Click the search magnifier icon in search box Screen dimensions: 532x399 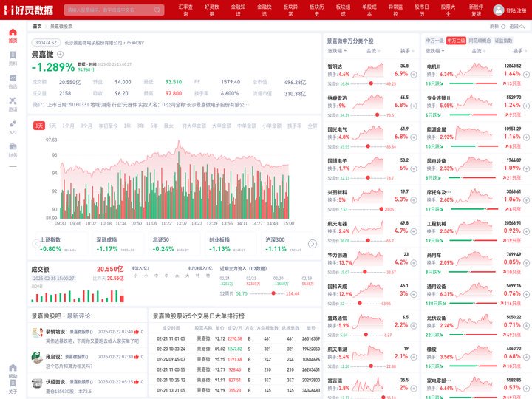pos(157,10)
